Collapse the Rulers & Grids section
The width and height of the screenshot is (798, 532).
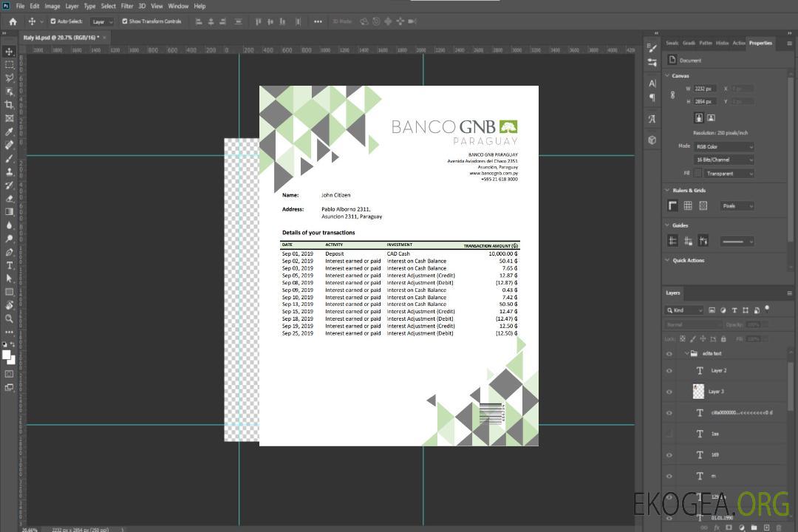pos(668,190)
